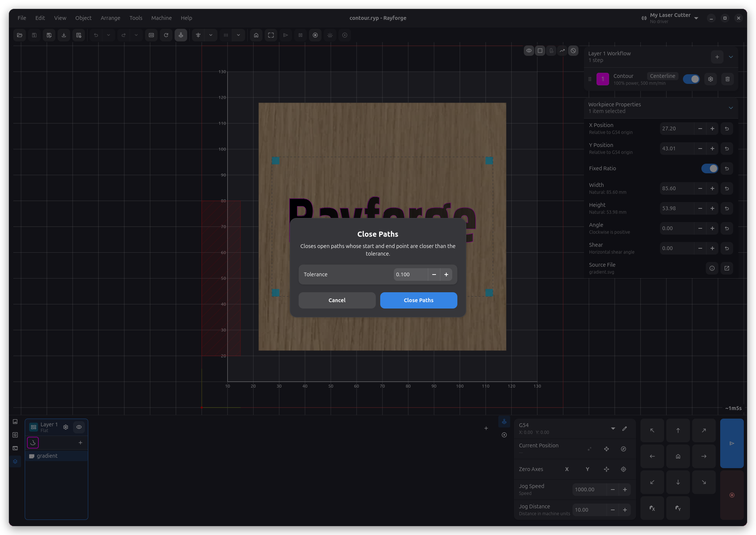Image resolution: width=756 pixels, height=535 pixels.
Task: Toggle Layer 1 visibility eye
Action: [x=79, y=427]
